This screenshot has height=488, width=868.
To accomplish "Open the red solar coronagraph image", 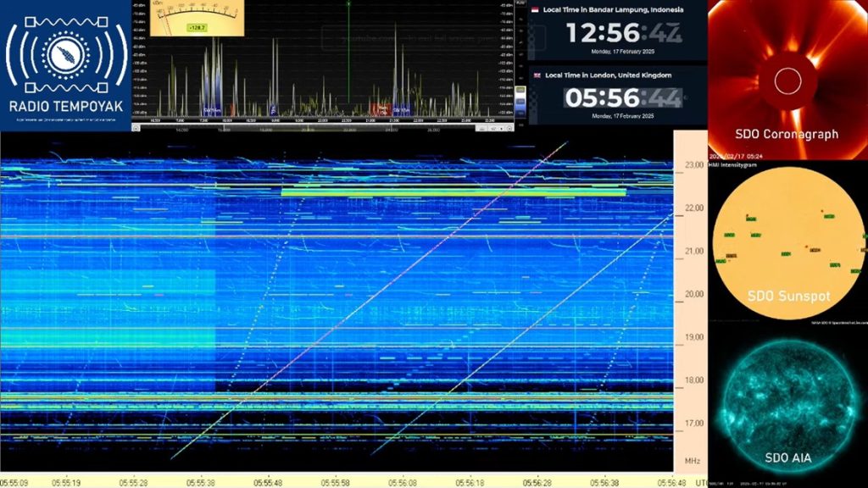I will (787, 79).
